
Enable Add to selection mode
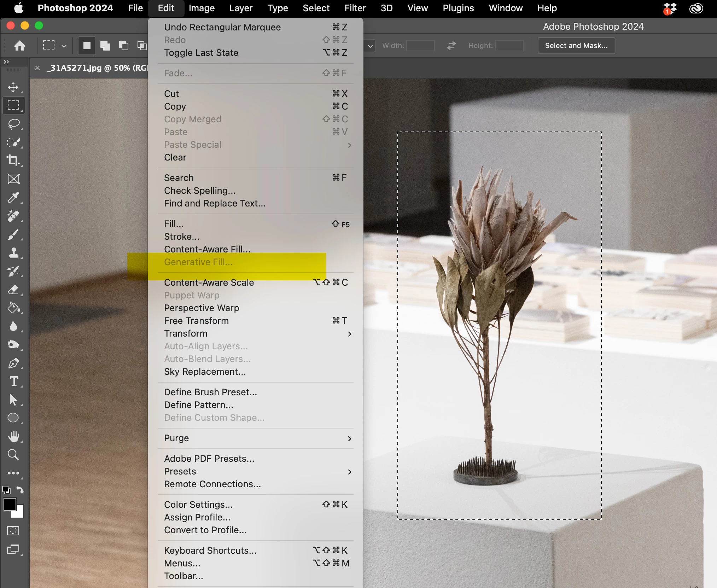[x=105, y=46]
